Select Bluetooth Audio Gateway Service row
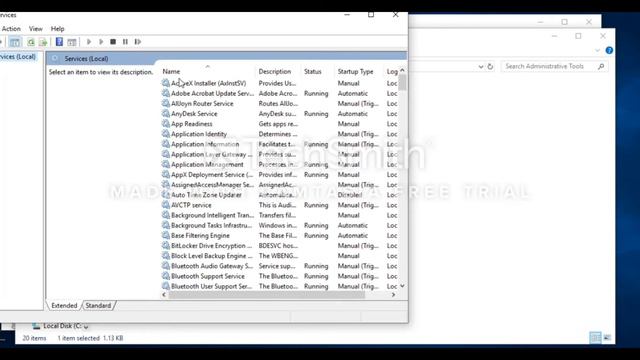The image size is (640, 360). 280,266
